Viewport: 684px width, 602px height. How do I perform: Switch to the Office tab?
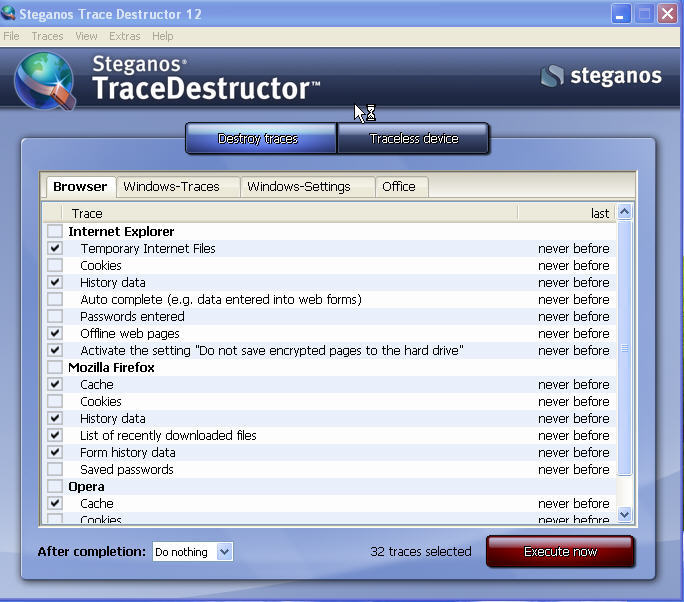tap(402, 187)
